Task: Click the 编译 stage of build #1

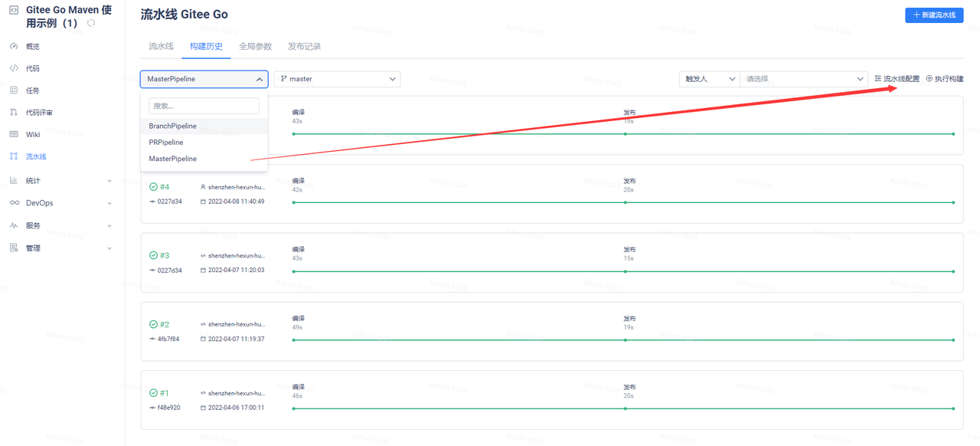Action: pos(298,387)
